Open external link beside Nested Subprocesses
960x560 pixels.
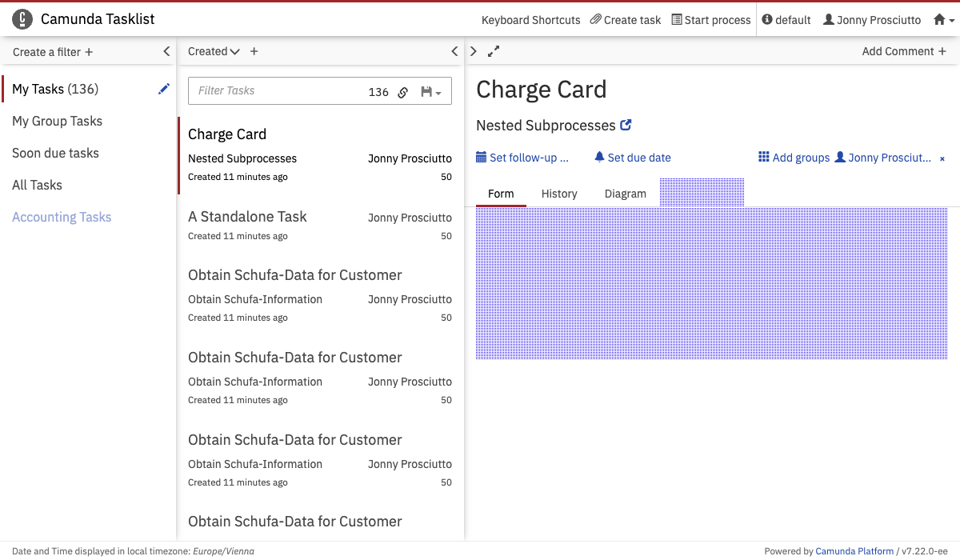click(x=626, y=125)
